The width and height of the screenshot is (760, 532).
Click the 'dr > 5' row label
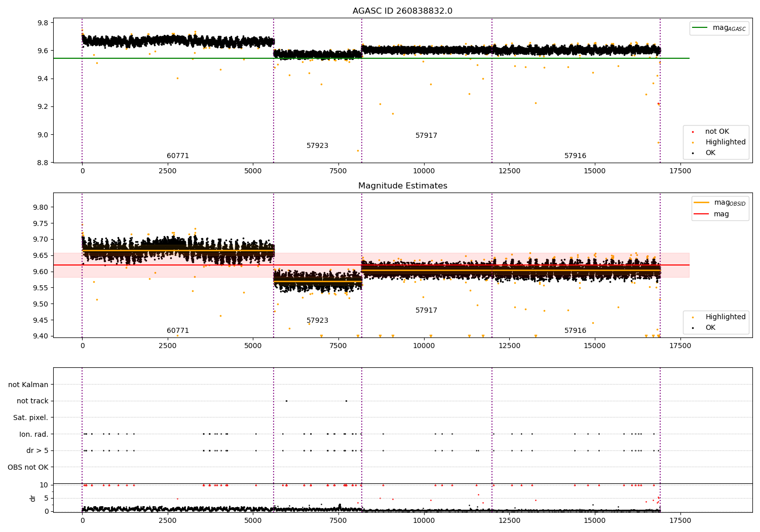coord(37,451)
